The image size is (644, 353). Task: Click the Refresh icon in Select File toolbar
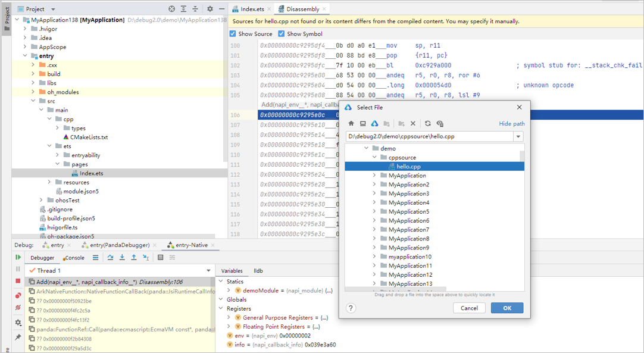click(x=427, y=124)
